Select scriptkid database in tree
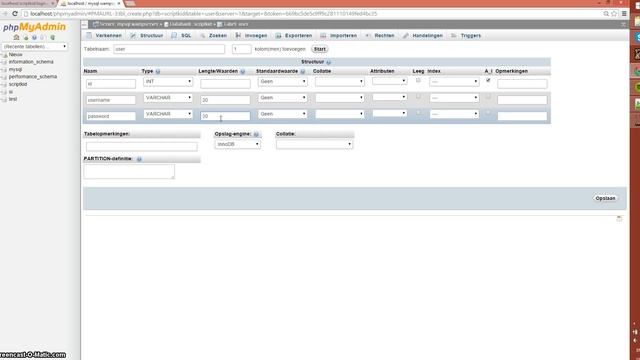Viewport: 640px width, 360px height. (18, 84)
